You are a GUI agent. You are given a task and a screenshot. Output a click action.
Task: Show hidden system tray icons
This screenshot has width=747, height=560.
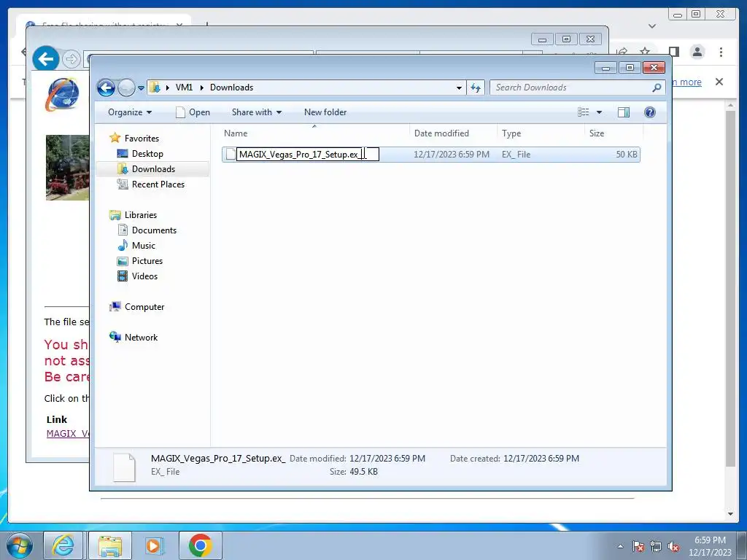620,546
